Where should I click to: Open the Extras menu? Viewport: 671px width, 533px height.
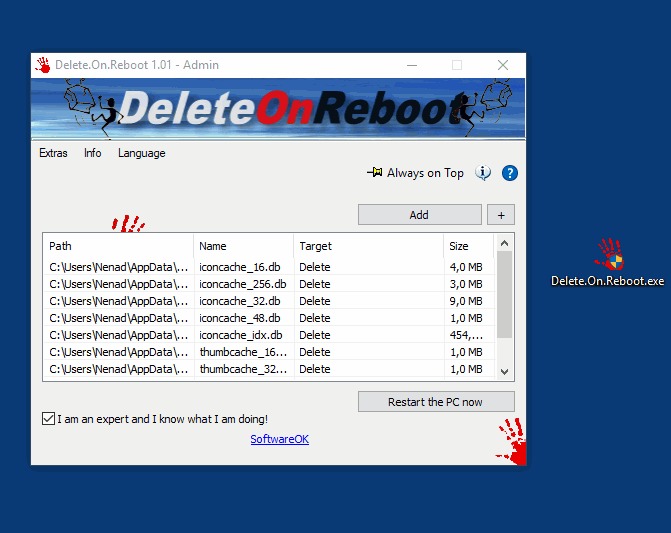click(x=53, y=153)
